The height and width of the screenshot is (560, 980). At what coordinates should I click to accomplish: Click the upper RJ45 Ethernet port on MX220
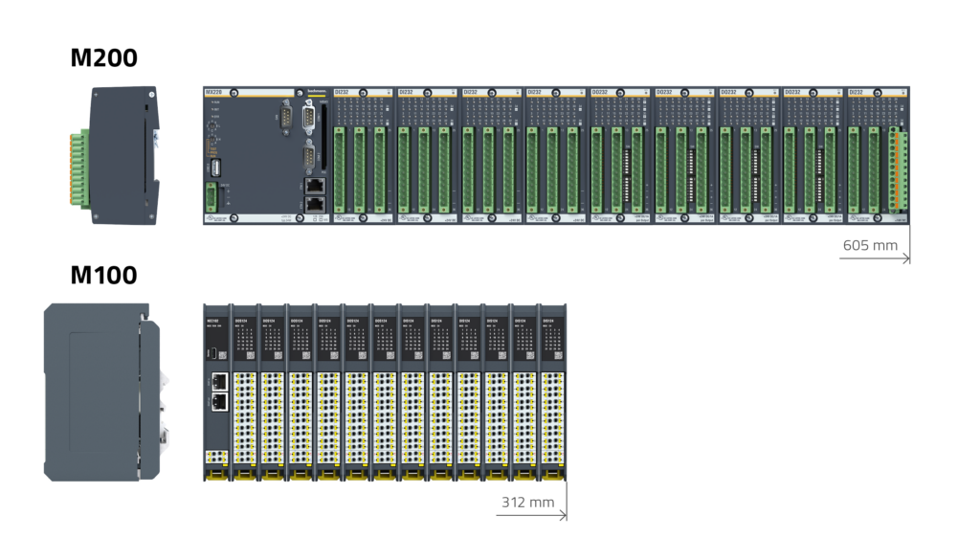pyautogui.click(x=313, y=185)
